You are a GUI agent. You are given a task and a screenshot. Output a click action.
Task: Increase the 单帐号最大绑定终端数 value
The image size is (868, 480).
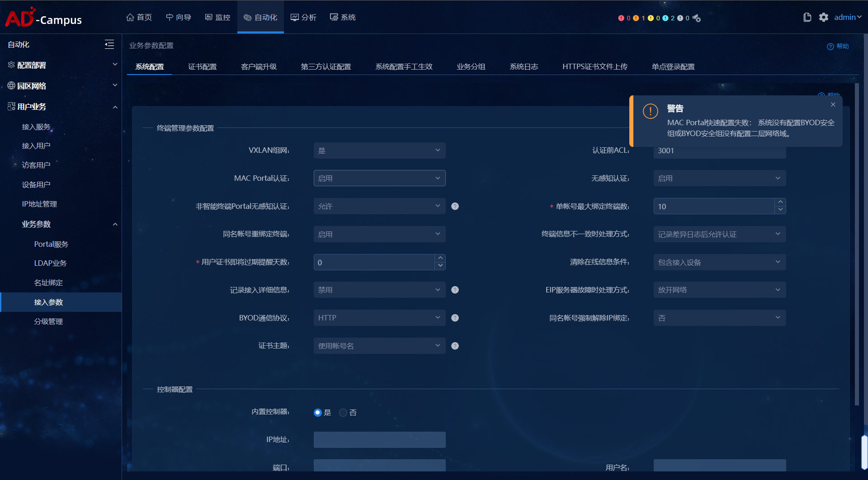pyautogui.click(x=780, y=202)
